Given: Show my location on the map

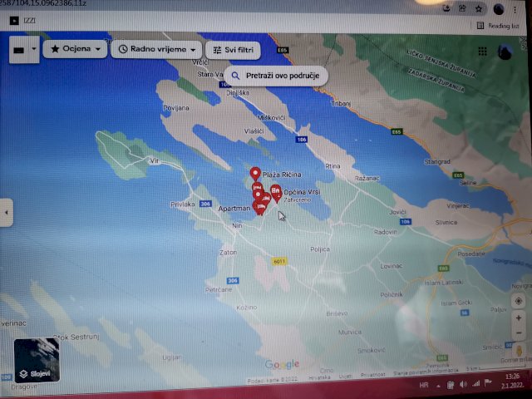Looking at the screenshot, I should coord(519,301).
